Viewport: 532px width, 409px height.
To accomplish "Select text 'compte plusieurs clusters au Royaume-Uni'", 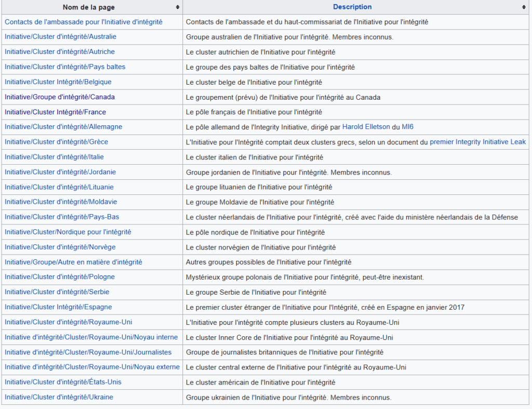I will [332, 322].
